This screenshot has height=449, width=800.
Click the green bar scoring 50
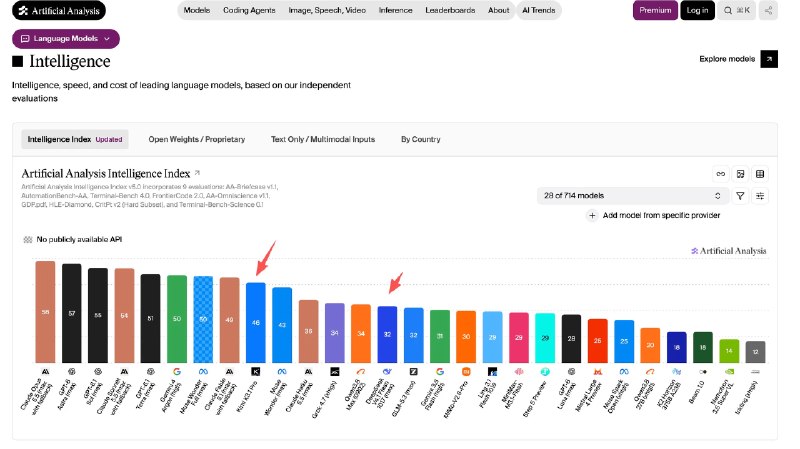click(177, 319)
